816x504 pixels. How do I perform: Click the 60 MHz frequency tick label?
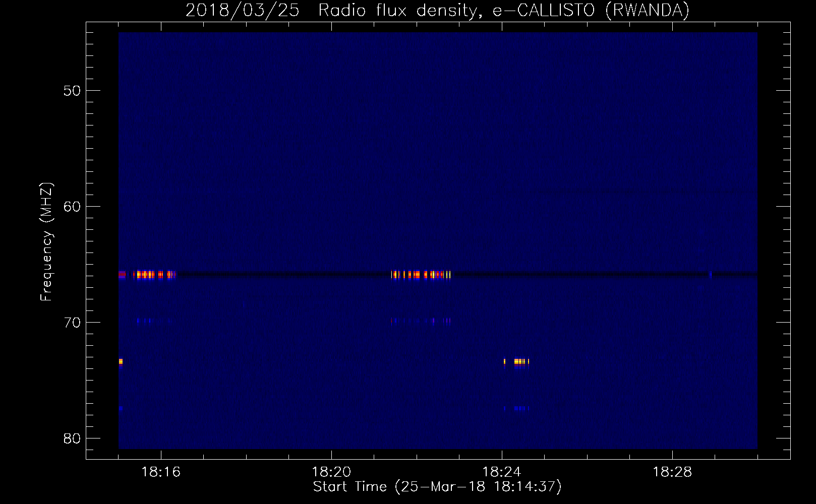72,207
